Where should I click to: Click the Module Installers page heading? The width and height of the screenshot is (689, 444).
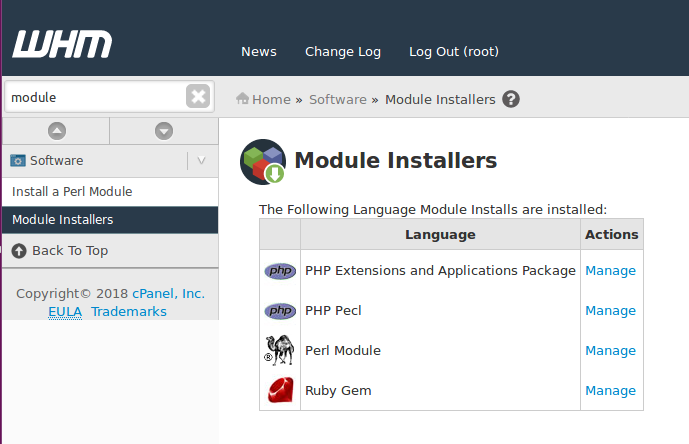coord(395,160)
